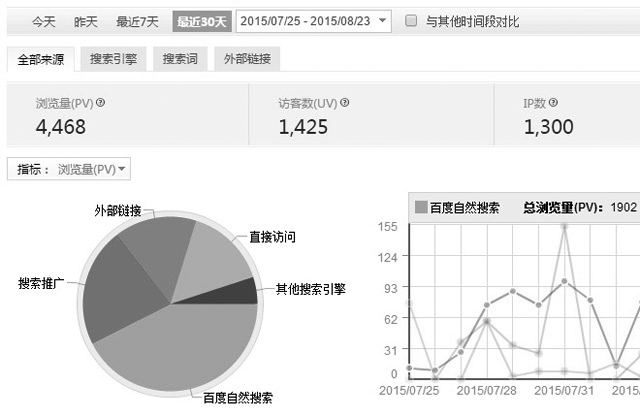The image size is (640, 416).
Task: Switch to the 全部来源 tab
Action: point(40,60)
